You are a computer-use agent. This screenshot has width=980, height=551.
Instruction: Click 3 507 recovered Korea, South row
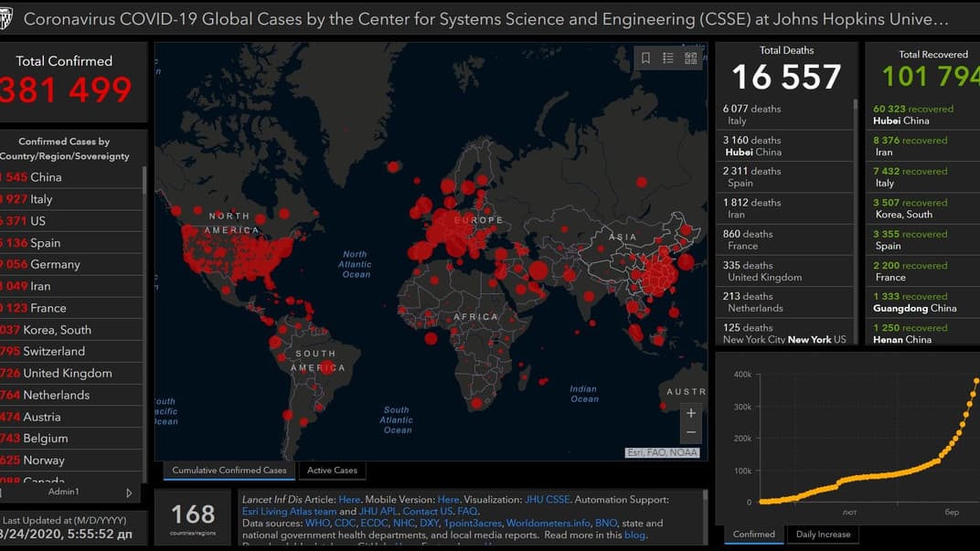click(x=923, y=208)
